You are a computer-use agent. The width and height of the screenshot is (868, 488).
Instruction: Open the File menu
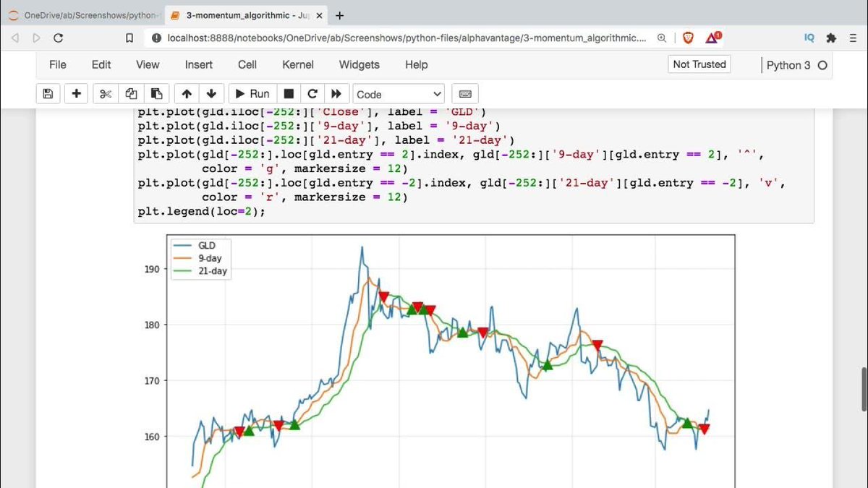58,64
